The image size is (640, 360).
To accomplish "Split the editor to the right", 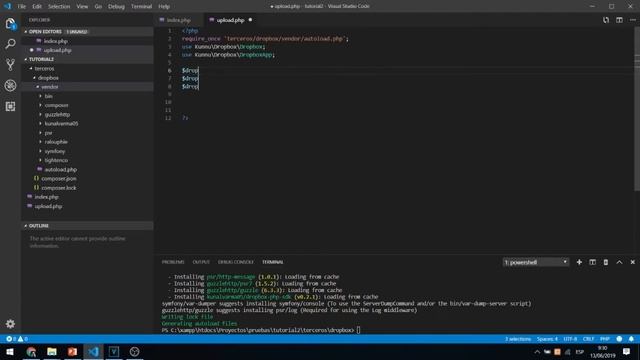I will [x=619, y=20].
